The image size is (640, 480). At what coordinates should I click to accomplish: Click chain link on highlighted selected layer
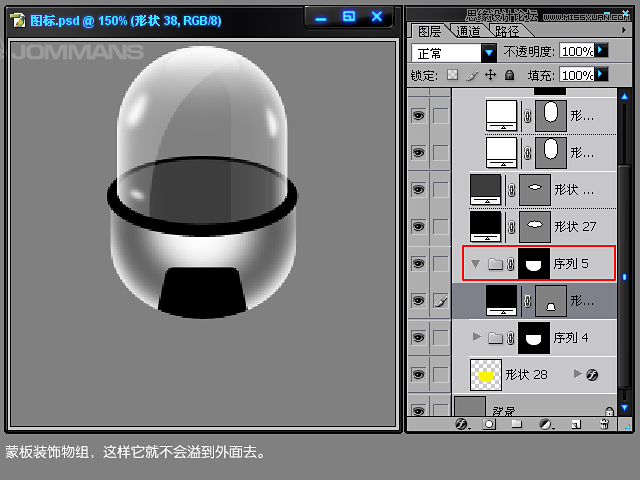coord(527,301)
